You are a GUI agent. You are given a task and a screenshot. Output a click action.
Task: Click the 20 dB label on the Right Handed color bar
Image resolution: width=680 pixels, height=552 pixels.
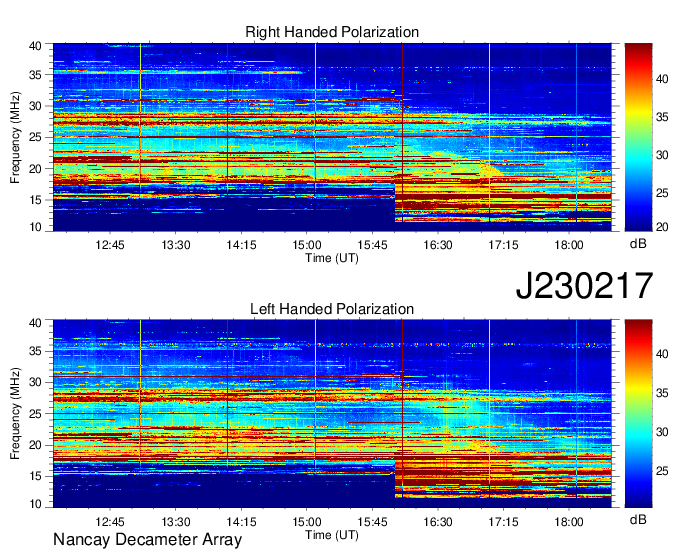[x=662, y=227]
